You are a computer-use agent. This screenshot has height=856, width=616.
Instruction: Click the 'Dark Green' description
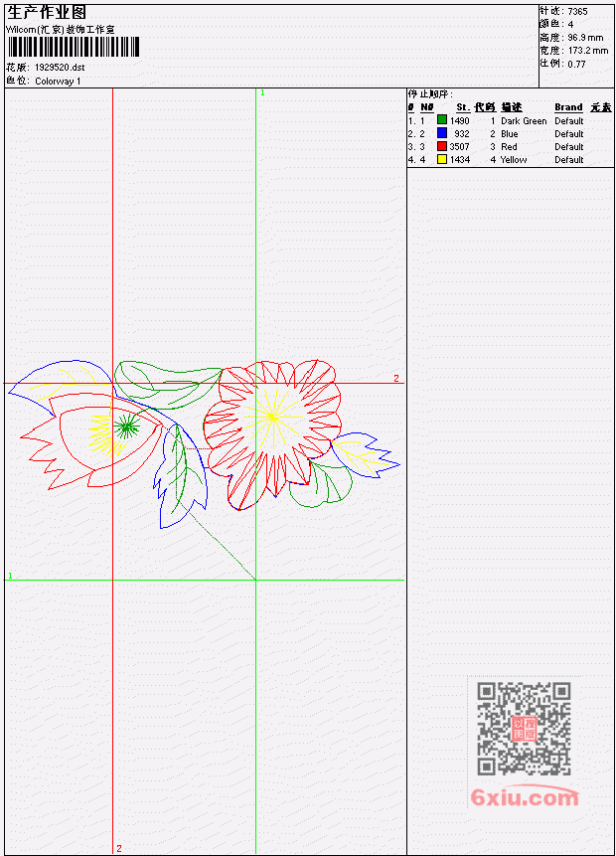[524, 121]
